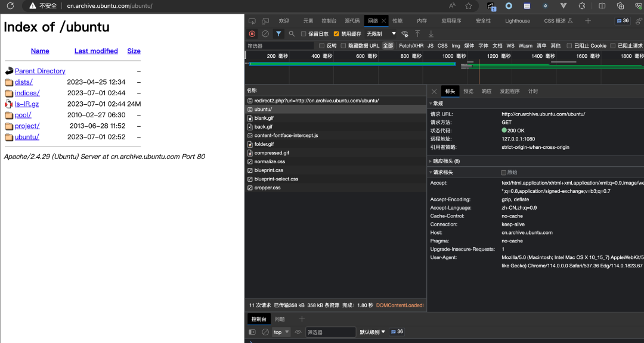Switch to the 控制台 DevTools tab
The height and width of the screenshot is (343, 644).
tap(329, 21)
